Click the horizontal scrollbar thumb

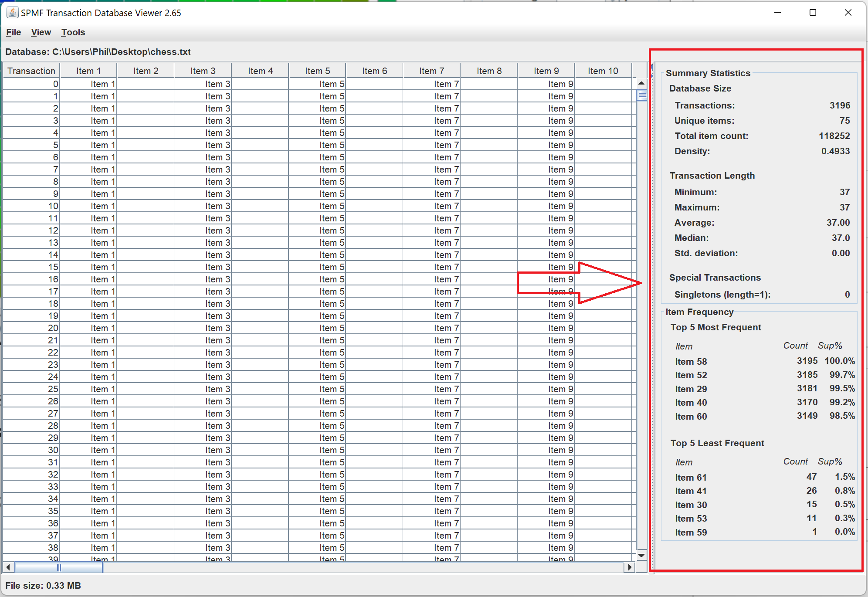point(59,567)
